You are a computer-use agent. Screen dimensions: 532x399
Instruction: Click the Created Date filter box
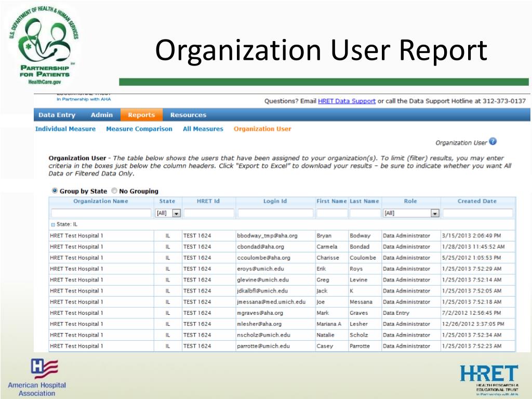[478, 213]
